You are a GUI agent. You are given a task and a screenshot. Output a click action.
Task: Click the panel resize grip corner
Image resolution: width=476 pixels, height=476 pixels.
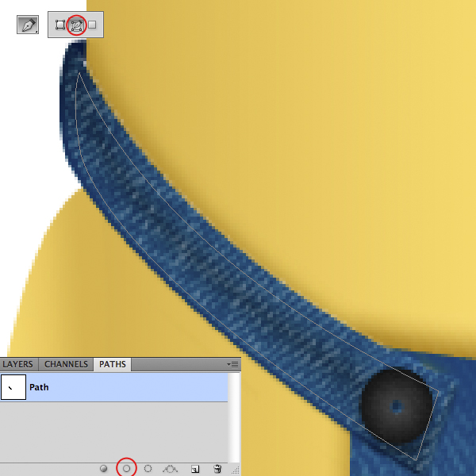[236, 470]
